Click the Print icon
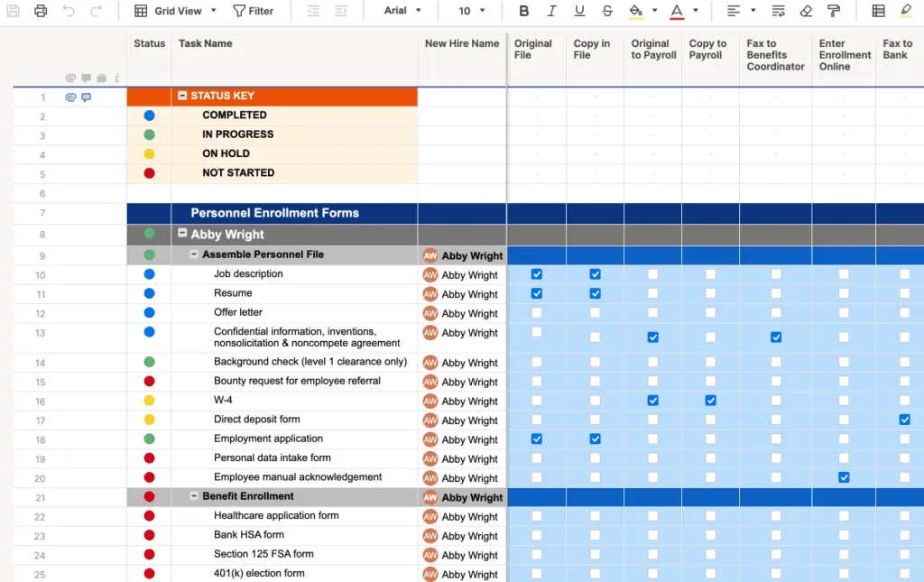 point(41,11)
